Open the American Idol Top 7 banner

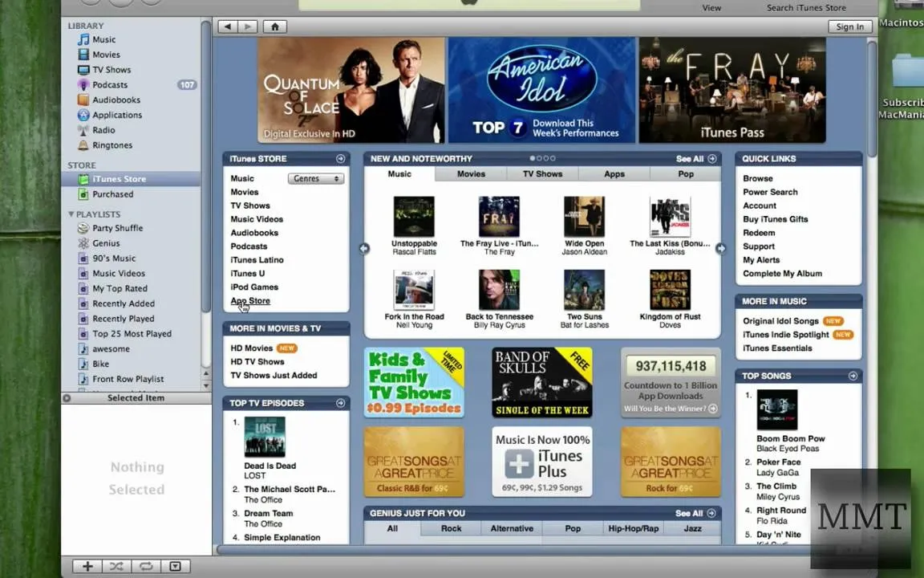(x=541, y=90)
